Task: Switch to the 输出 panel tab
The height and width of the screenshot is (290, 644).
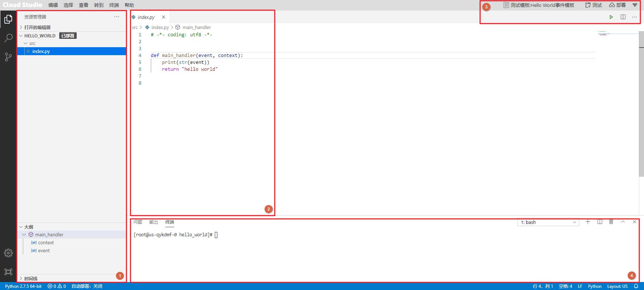Action: [x=154, y=222]
